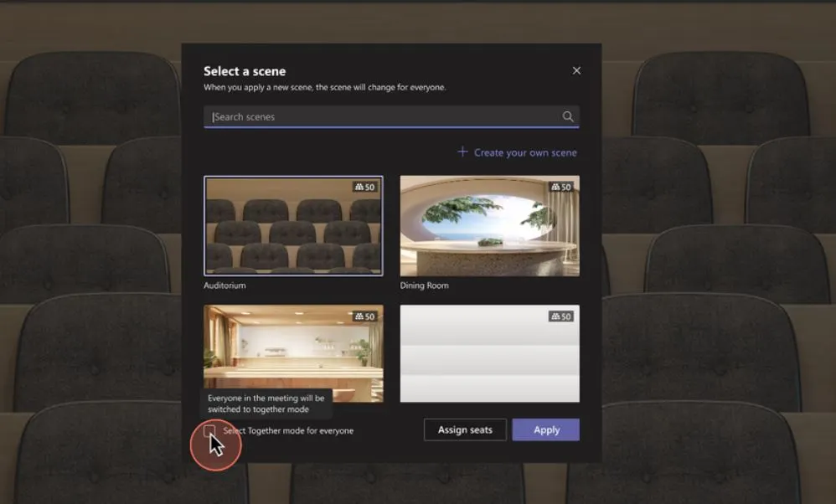Click the Dining Room scene label

tap(425, 285)
